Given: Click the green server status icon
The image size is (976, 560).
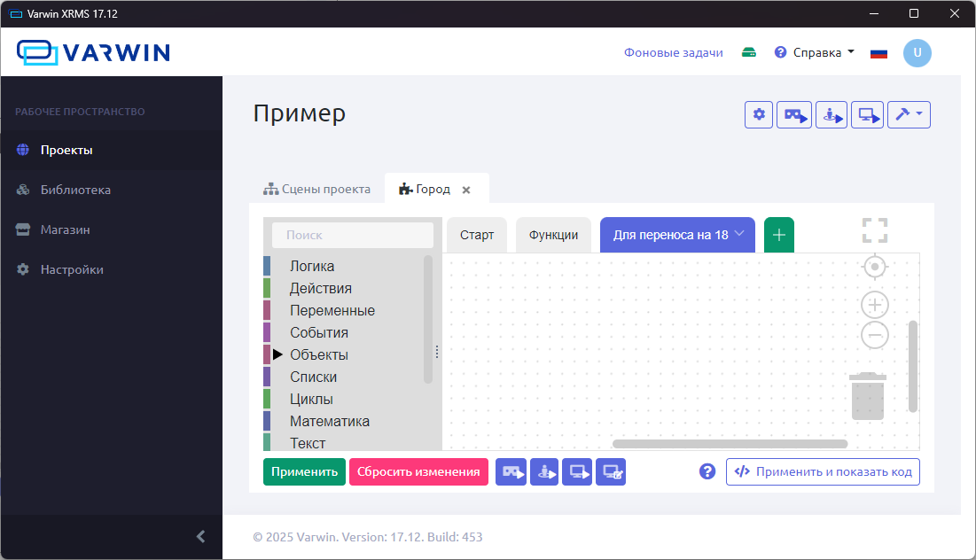Looking at the screenshot, I should click(749, 53).
